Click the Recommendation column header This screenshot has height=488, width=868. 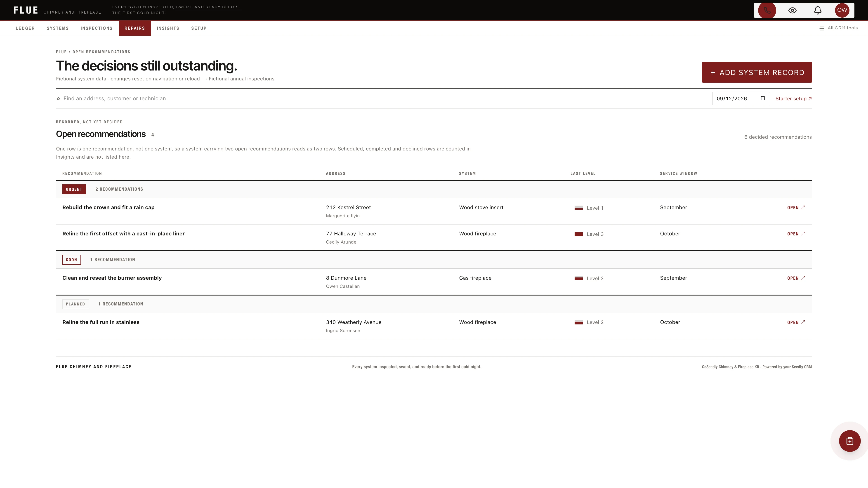[x=82, y=174]
